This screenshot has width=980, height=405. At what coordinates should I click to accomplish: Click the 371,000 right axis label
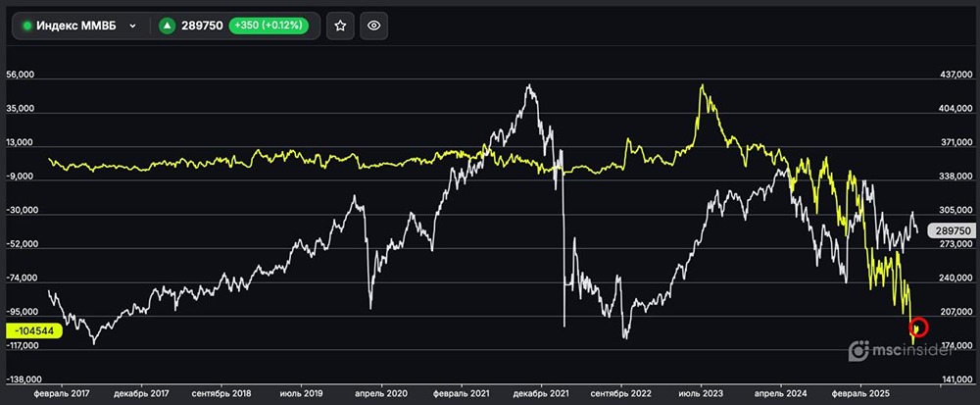pyautogui.click(x=956, y=143)
